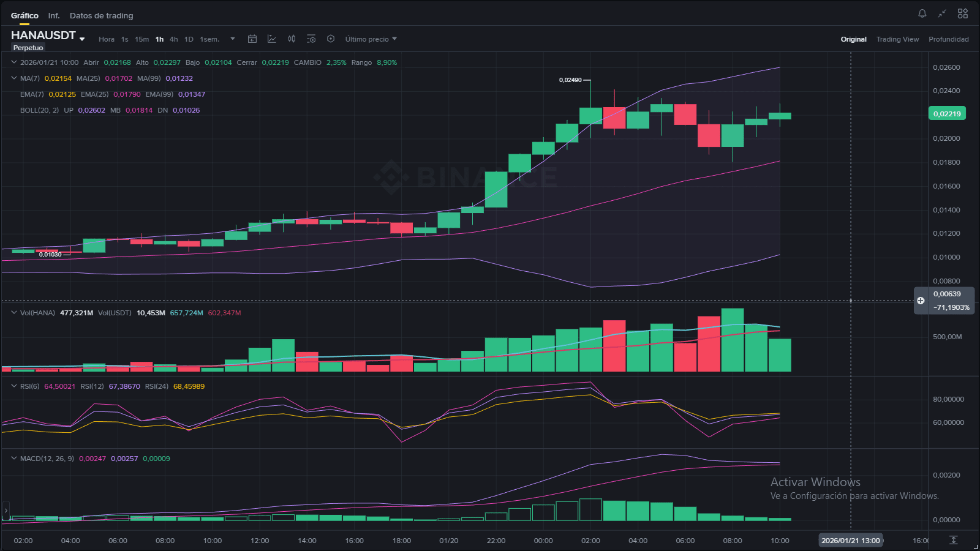
Task: Click the MA(25) value 0,01702
Action: coord(119,78)
